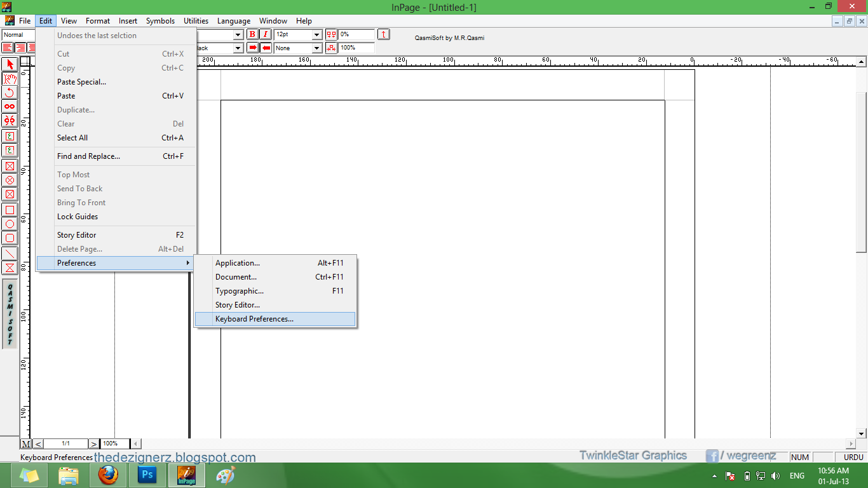Open File Explorer from the taskbar
This screenshot has width=868, height=488.
pos(69,475)
